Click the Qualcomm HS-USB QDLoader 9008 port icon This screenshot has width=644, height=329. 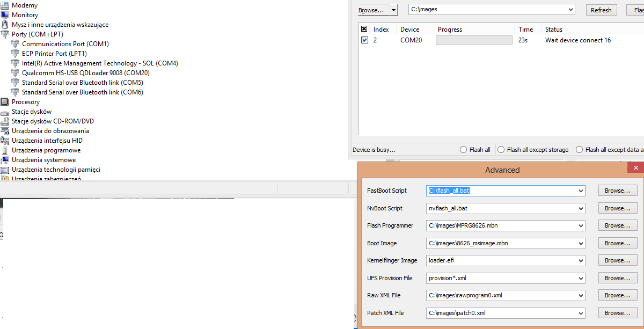pos(15,73)
